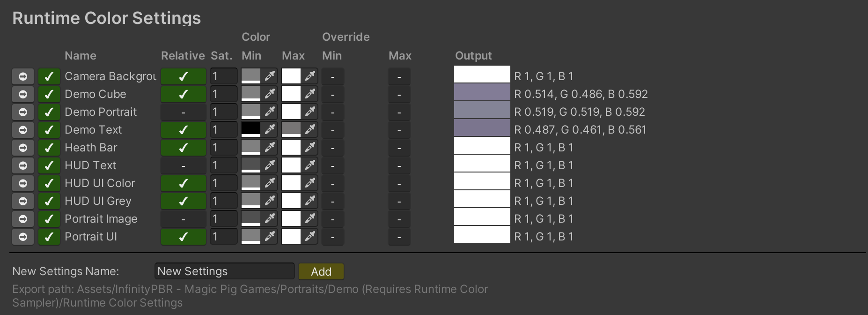Open Camera Background white Max color swatch

291,75
